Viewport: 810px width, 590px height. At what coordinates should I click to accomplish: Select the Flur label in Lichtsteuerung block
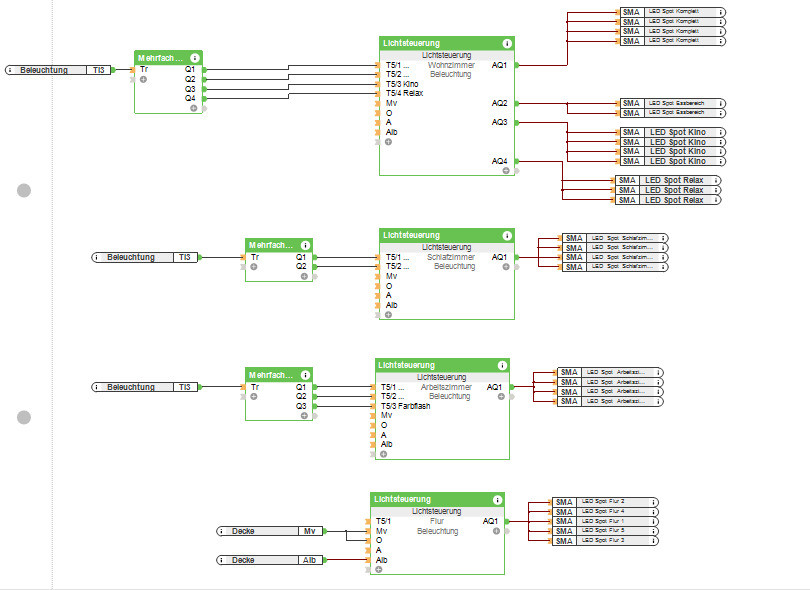437,521
